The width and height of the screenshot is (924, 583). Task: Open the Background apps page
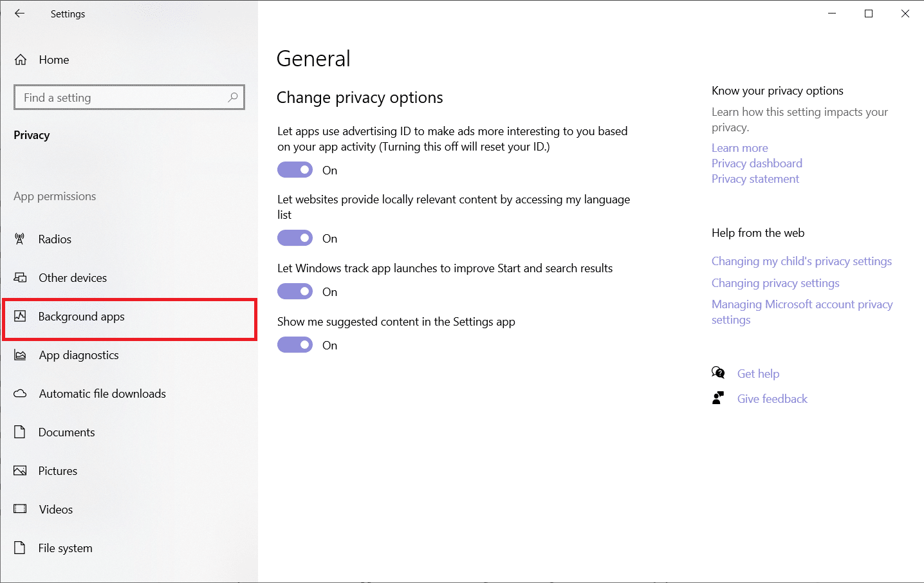(x=81, y=317)
